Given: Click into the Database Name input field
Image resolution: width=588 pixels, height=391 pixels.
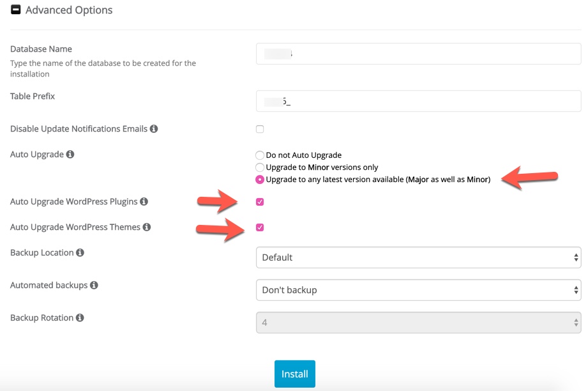Looking at the screenshot, I should tap(419, 54).
